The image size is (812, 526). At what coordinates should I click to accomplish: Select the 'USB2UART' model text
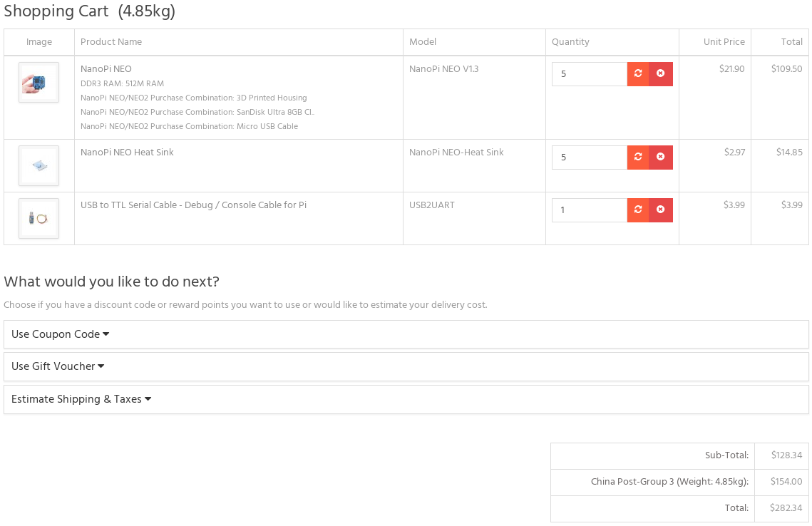[432, 205]
